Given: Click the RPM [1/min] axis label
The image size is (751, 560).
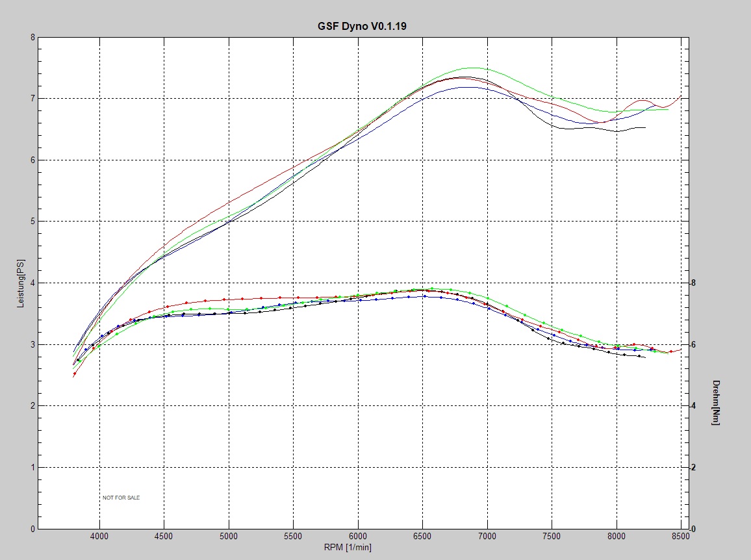Looking at the screenshot, I should tap(348, 547).
